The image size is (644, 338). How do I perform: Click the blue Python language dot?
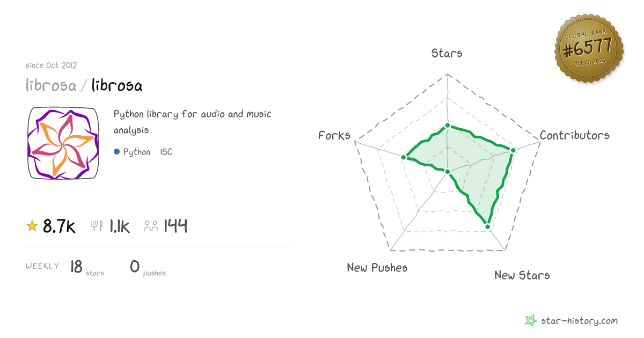coord(116,152)
